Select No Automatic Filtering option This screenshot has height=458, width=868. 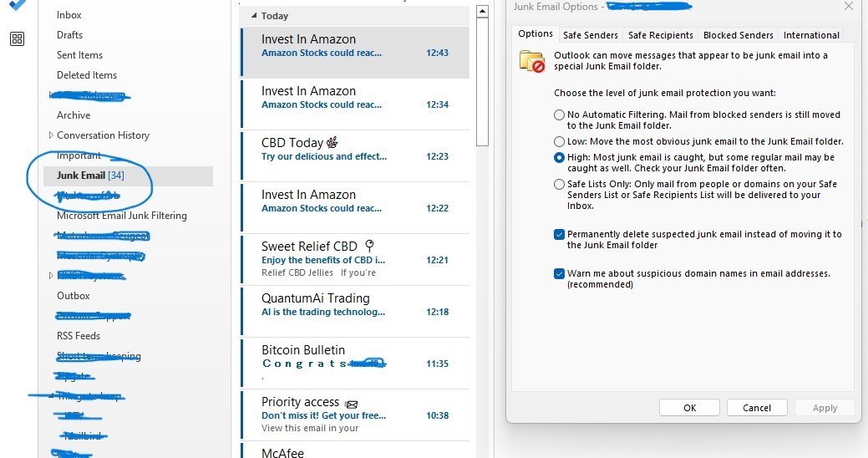tap(559, 114)
